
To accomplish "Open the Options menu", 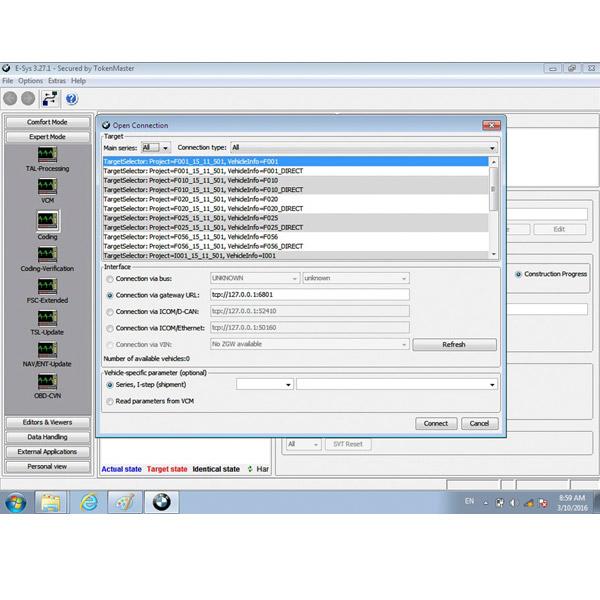I will click(x=30, y=80).
